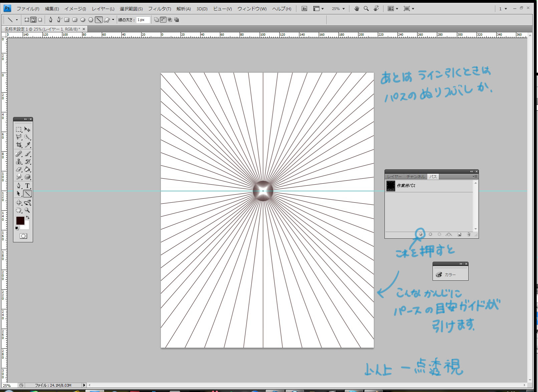Viewport: 538px width, 392px height.
Task: Select the Smudge tool
Action: pos(19,177)
